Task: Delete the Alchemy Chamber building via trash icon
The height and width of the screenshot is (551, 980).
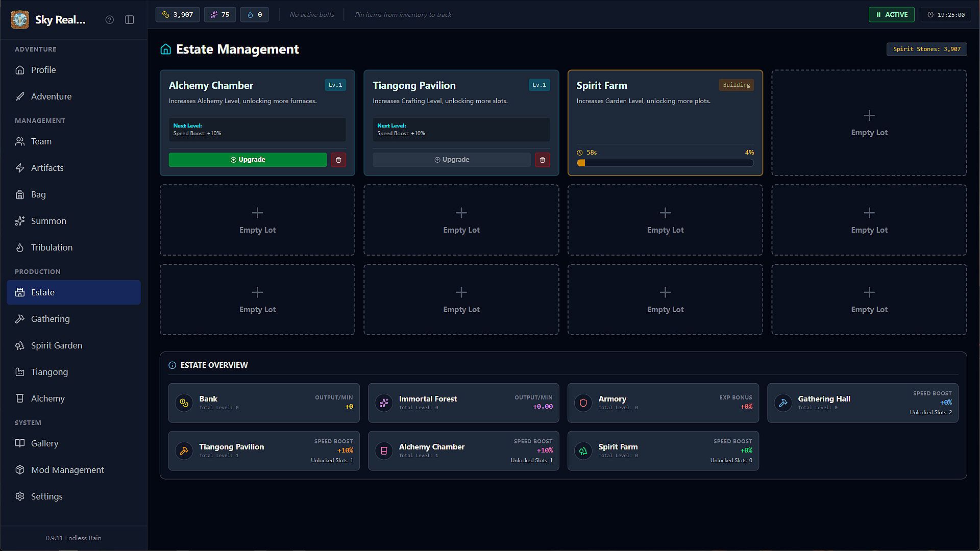Action: [338, 160]
